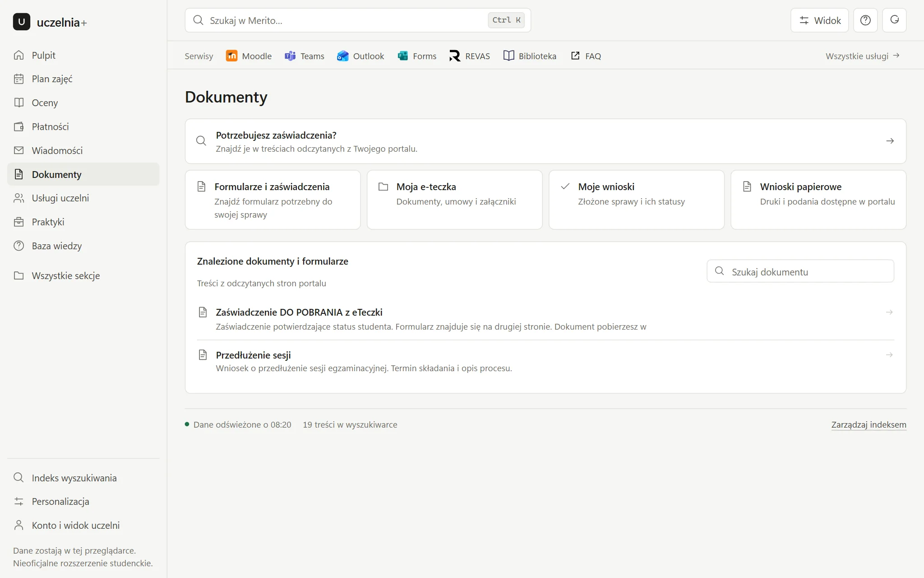This screenshot has width=924, height=578.
Task: Open Praktyki in sidebar
Action: [83, 222]
